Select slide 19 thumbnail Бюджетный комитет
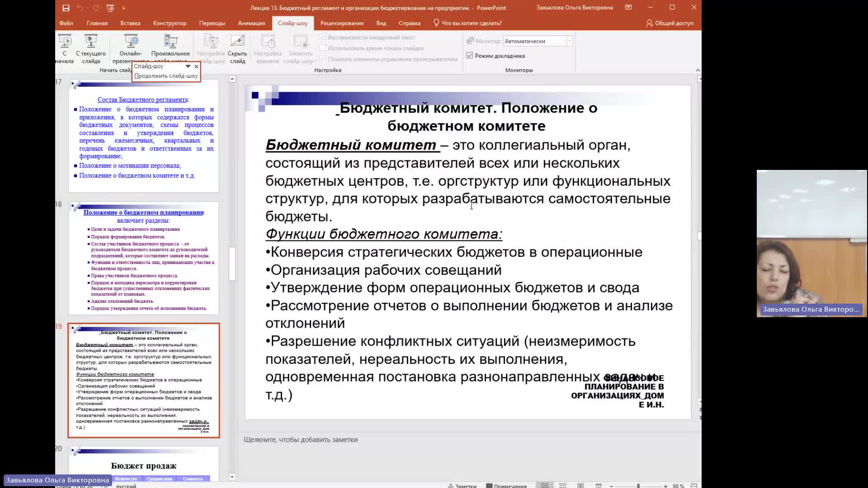 tap(144, 380)
